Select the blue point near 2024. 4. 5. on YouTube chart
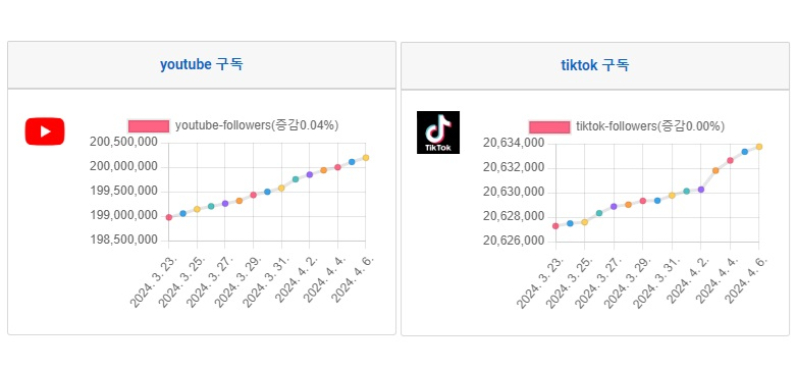 352,162
